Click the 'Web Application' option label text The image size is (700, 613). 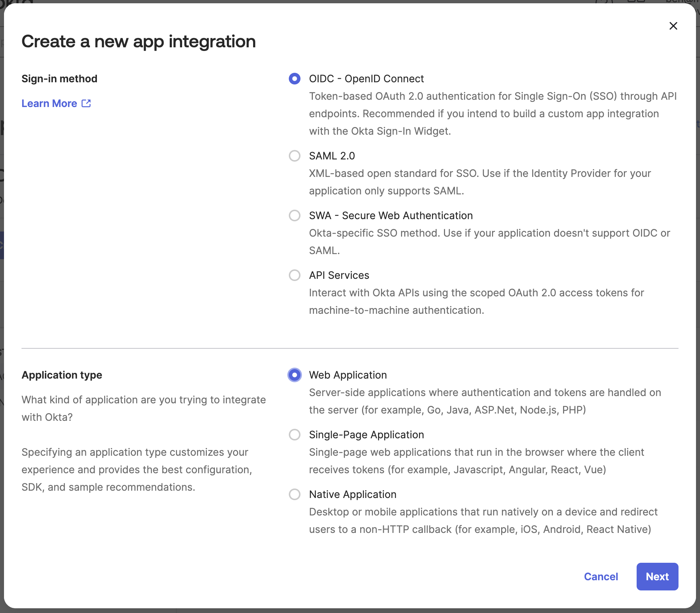click(347, 375)
